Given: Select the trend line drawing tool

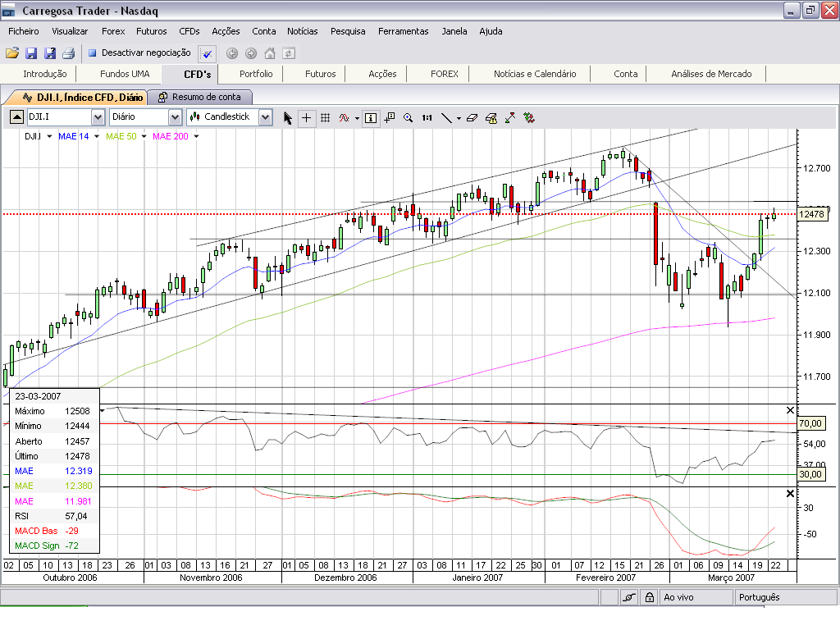Looking at the screenshot, I should (x=446, y=118).
